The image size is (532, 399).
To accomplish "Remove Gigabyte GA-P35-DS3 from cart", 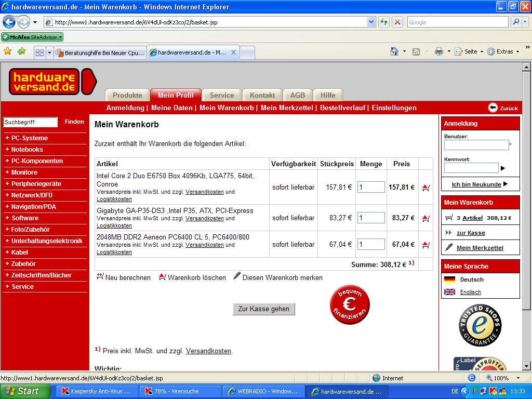I will [x=426, y=218].
